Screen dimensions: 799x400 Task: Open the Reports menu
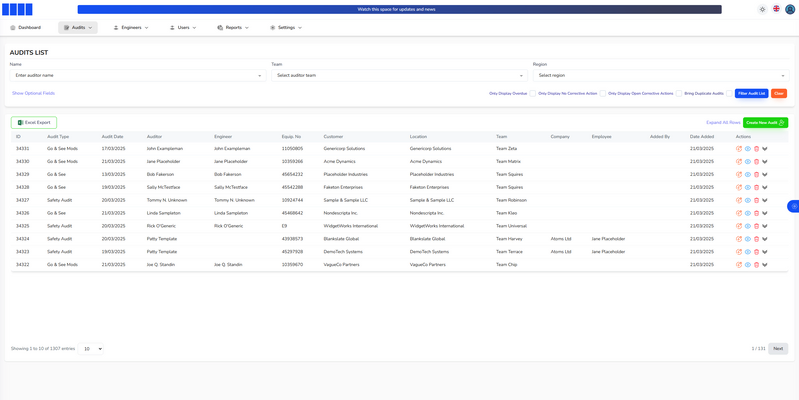pos(233,28)
